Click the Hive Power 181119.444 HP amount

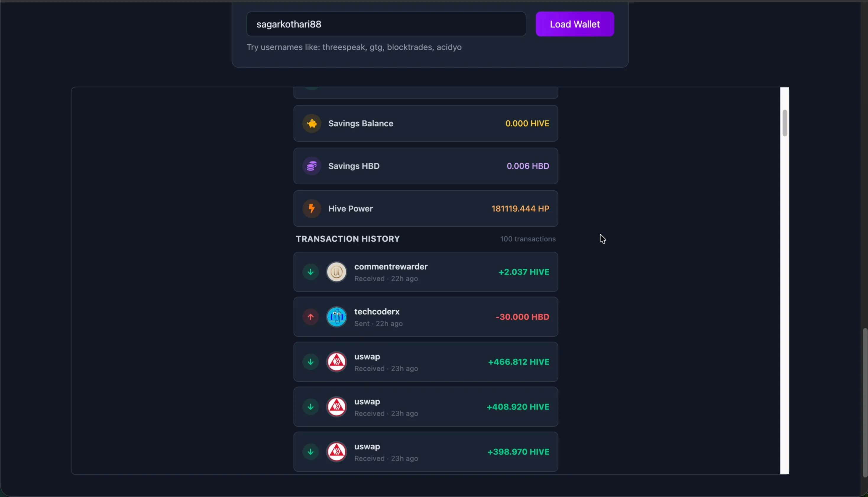click(520, 209)
